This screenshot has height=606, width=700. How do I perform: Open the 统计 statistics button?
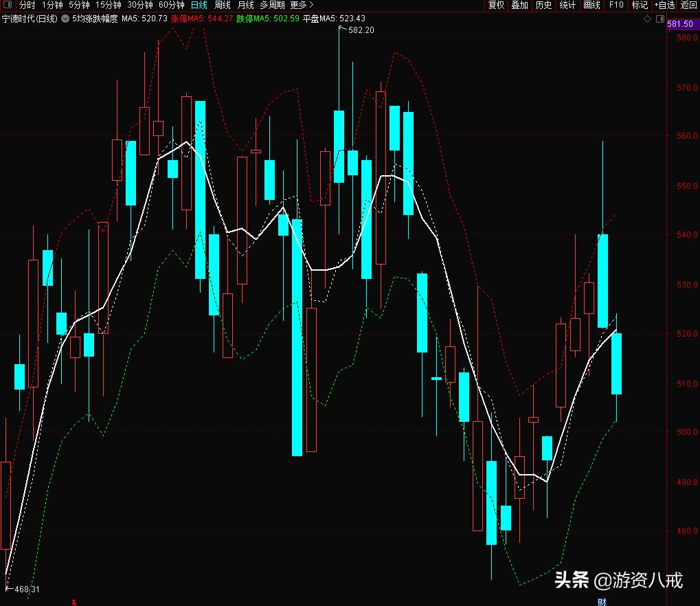click(567, 5)
